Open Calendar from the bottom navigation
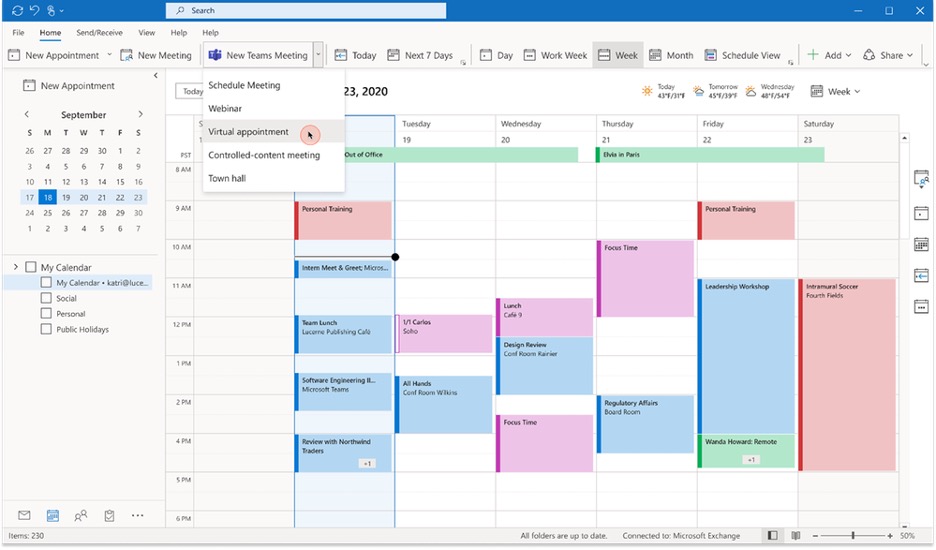Image resolution: width=936 pixels, height=550 pixels. (53, 515)
